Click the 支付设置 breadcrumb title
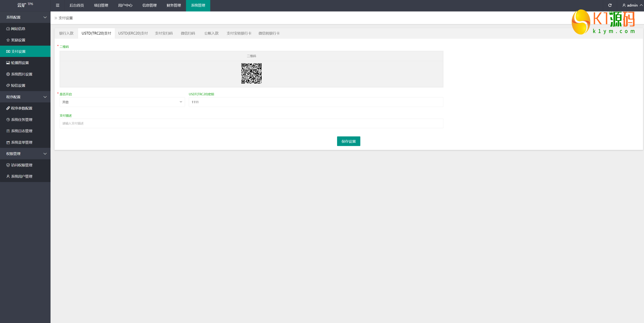Image resolution: width=644 pixels, height=323 pixels. click(x=66, y=18)
